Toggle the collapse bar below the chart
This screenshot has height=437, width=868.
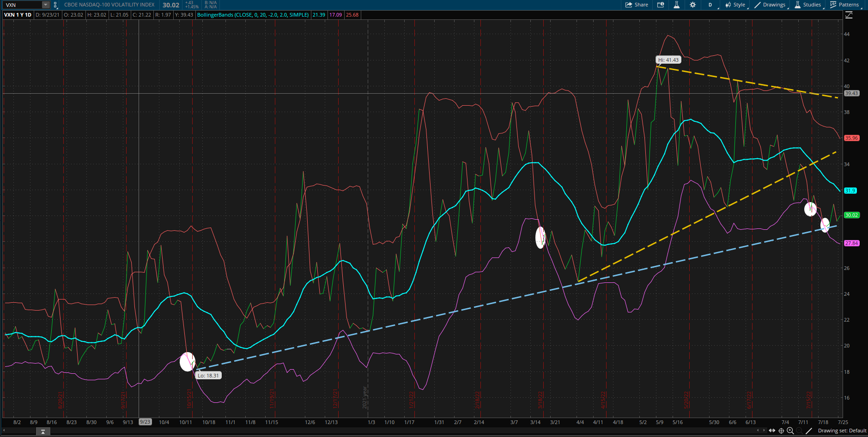click(x=42, y=431)
